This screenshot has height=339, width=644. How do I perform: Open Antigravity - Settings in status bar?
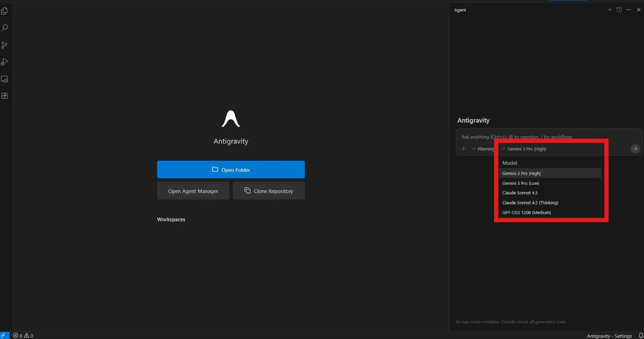[x=609, y=336]
